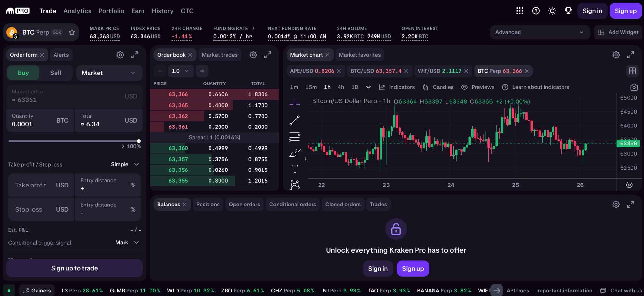Viewport: 644px width, 296px height.
Task: Close the WIF/USD chart tab
Action: [x=466, y=71]
